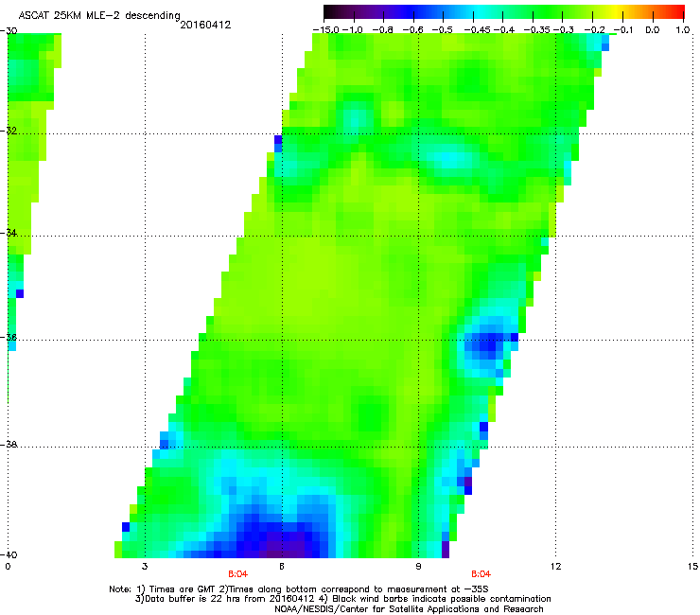Click the date '20160412' under the title

click(x=205, y=25)
